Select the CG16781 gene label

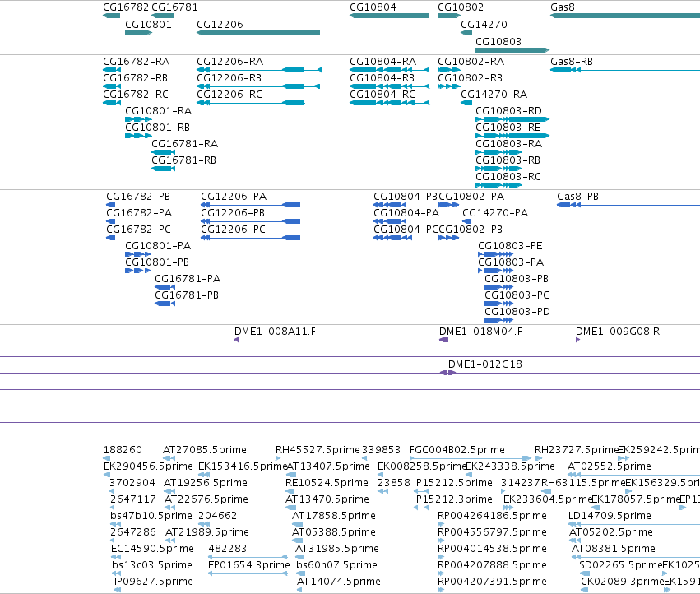pos(174,7)
